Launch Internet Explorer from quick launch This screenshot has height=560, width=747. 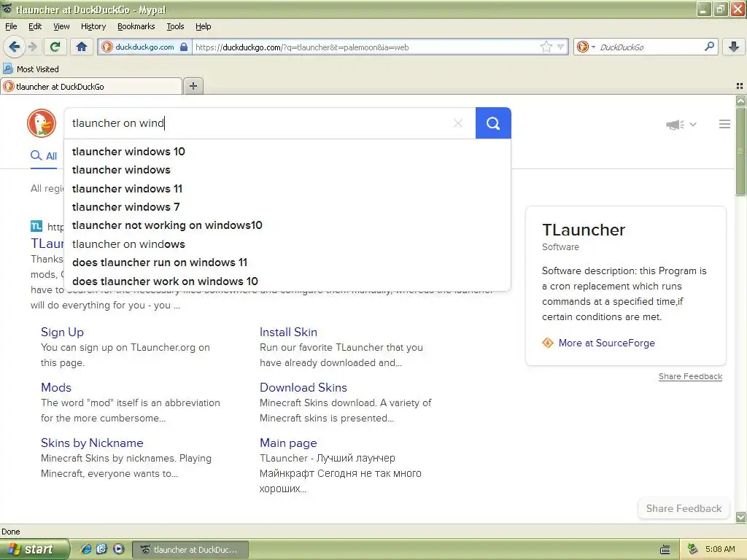tap(86, 549)
